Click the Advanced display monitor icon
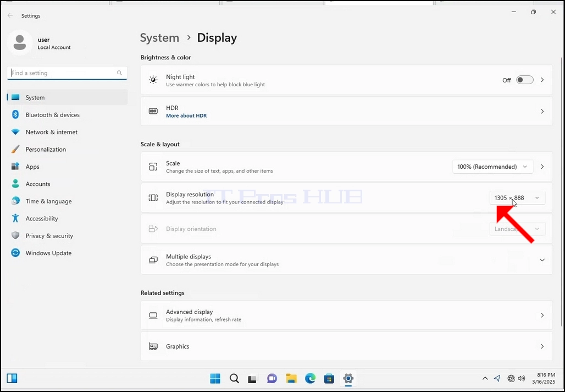The height and width of the screenshot is (392, 565). click(153, 315)
